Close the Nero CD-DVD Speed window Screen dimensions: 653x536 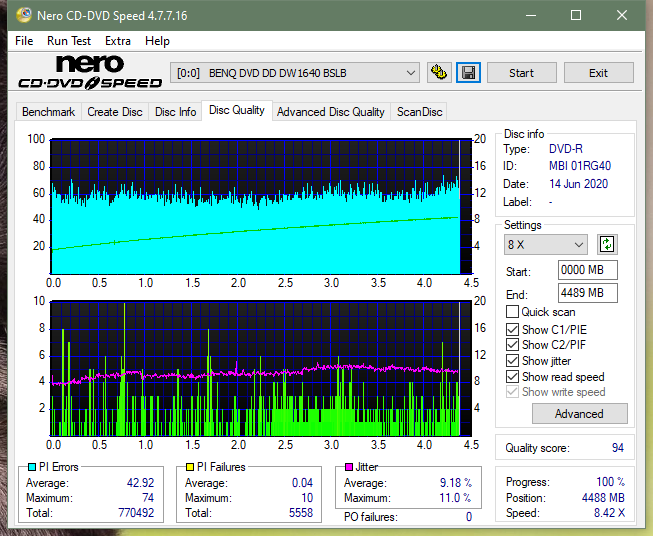[x=622, y=15]
